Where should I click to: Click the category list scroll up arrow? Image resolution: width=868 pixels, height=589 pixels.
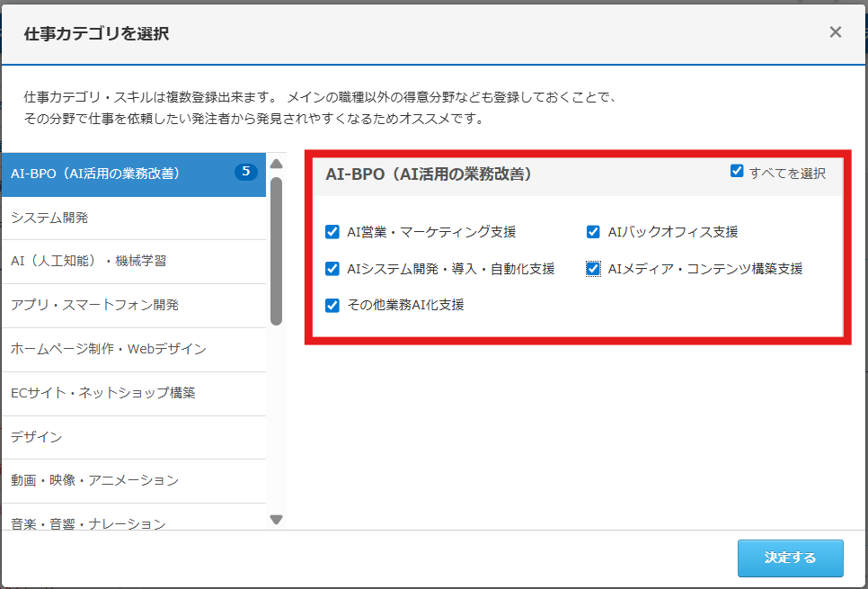coord(277,164)
